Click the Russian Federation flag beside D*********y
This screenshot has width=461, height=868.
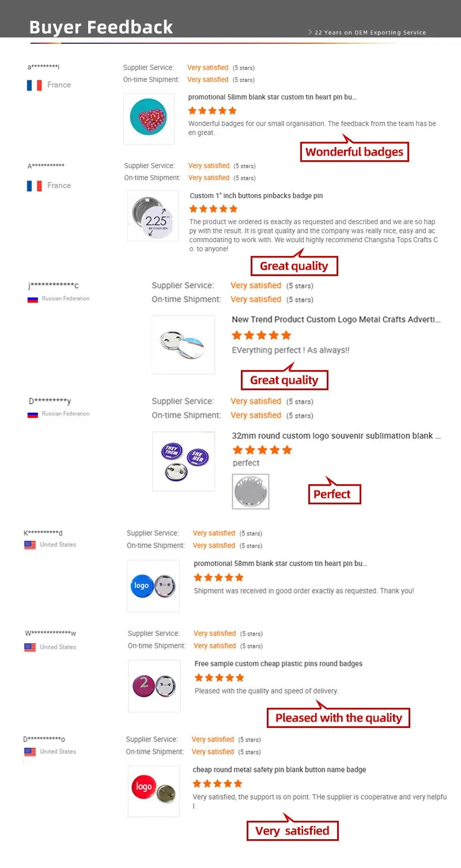pyautogui.click(x=33, y=414)
